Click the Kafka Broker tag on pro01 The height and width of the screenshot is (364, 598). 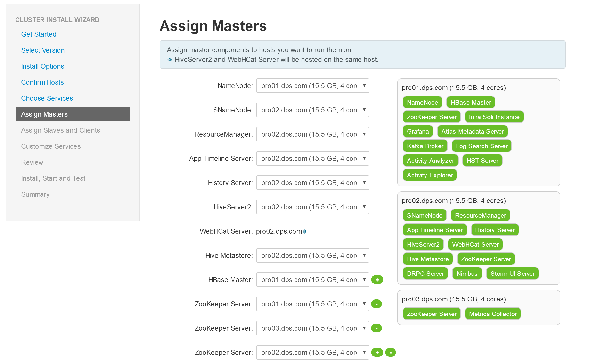425,146
